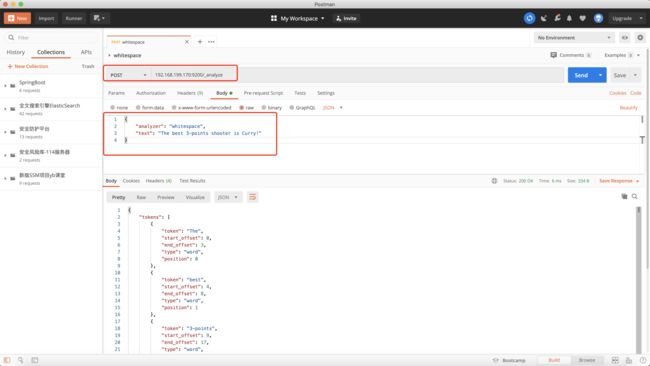Viewport: 650px width, 366px height.
Task: Switch to the History sidebar tab
Action: pos(16,52)
